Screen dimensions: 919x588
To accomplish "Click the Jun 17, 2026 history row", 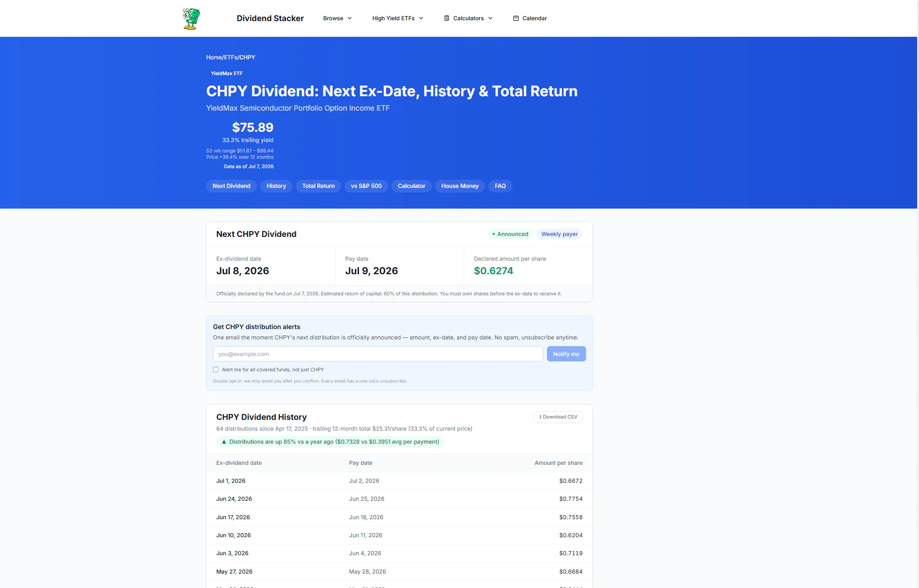I will [x=399, y=517].
